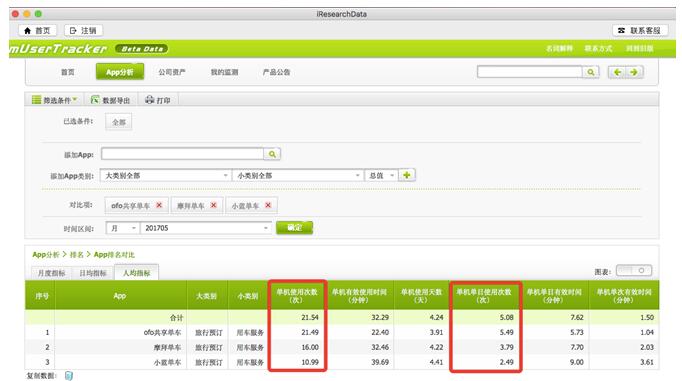Go back with the left arrow icon

click(617, 72)
